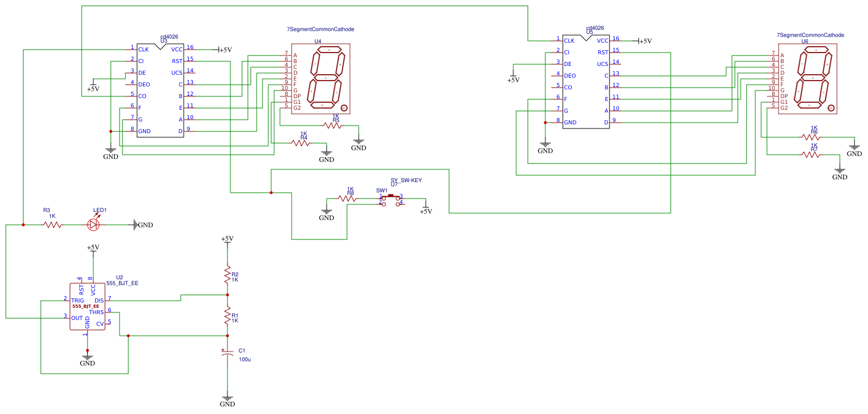Click the 100u capacitor value
The image size is (868, 414).
[x=245, y=360]
